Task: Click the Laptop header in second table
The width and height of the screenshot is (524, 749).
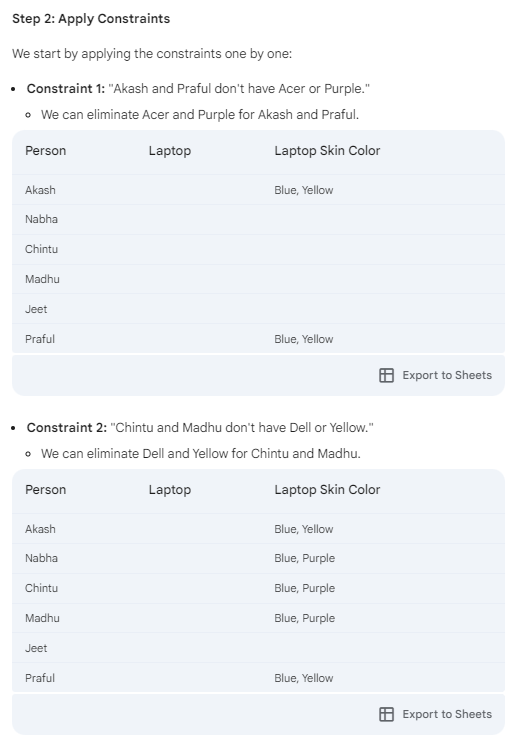Action: point(170,490)
